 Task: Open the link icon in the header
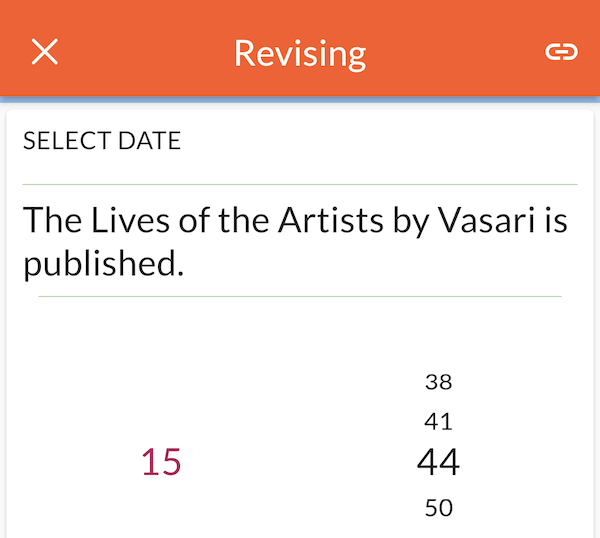coord(561,52)
